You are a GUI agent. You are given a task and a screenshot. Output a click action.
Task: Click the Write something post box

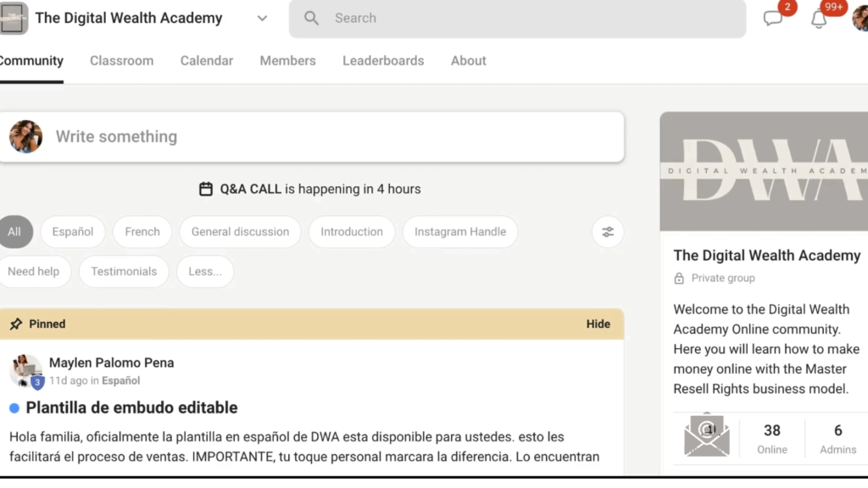[x=312, y=137]
